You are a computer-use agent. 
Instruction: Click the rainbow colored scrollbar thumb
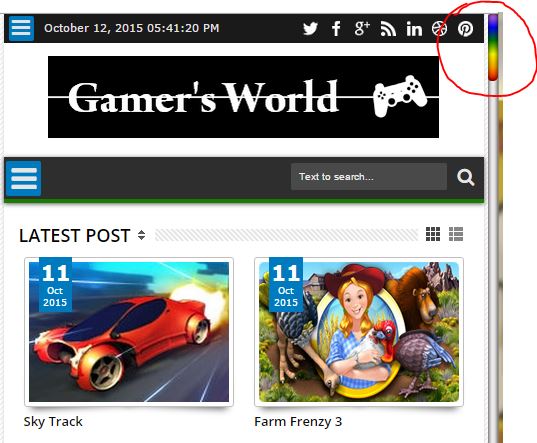pyautogui.click(x=493, y=47)
